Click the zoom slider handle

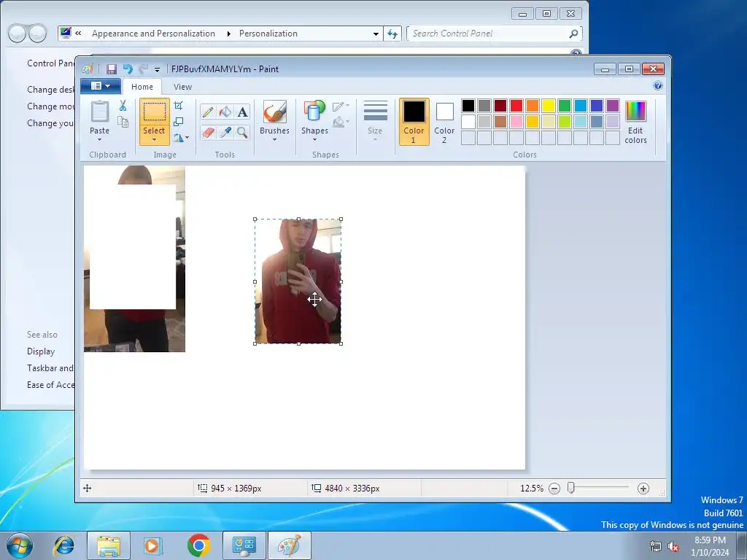point(570,488)
